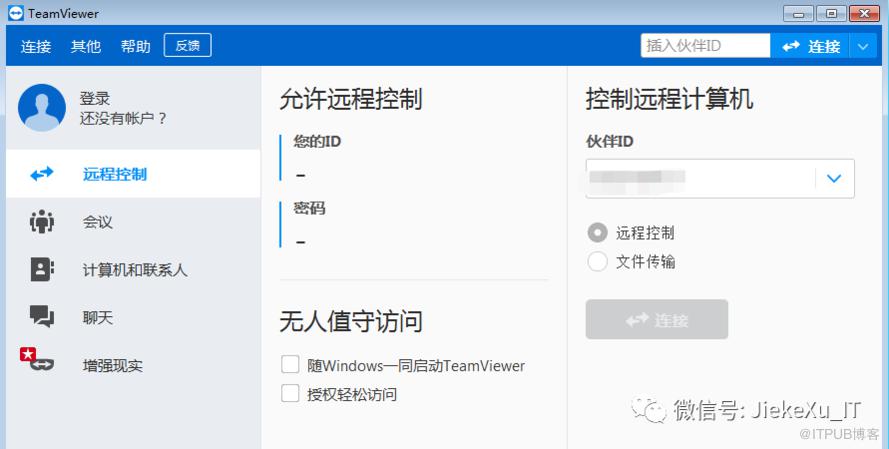The width and height of the screenshot is (889, 449).
Task: Click the 插入伙伴ID input field
Action: (x=705, y=45)
